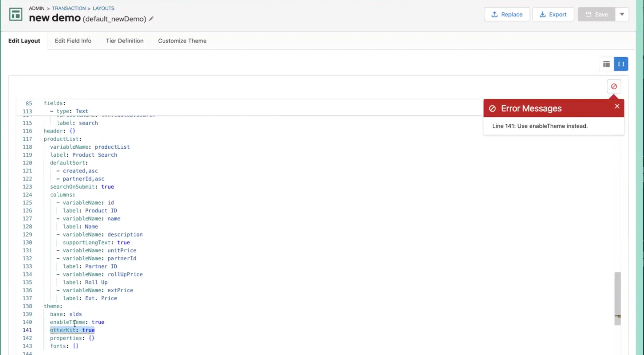The image size is (644, 355).
Task: Click line number 117 in gutter
Action: (x=27, y=139)
